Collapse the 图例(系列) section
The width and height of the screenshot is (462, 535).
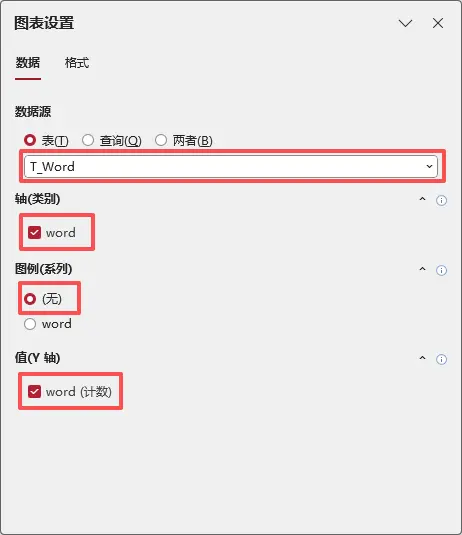[x=422, y=269]
